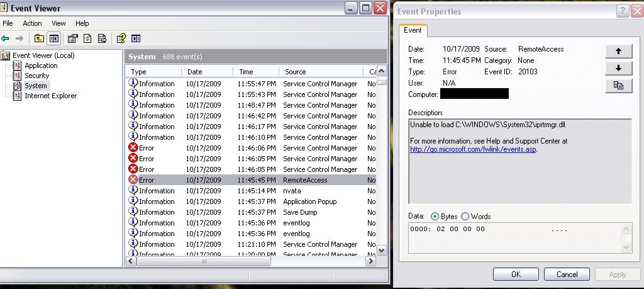Click the info icon of the nvata row

[133, 190]
